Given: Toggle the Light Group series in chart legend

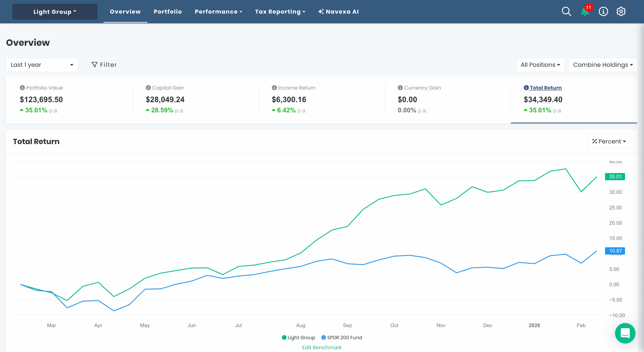Looking at the screenshot, I should 299,337.
